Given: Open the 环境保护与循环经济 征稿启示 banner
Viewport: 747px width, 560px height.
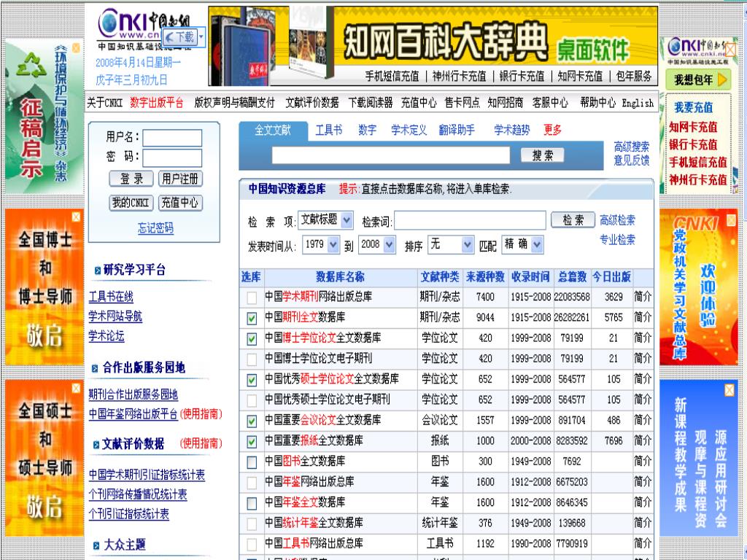Looking at the screenshot, I should coord(44,117).
